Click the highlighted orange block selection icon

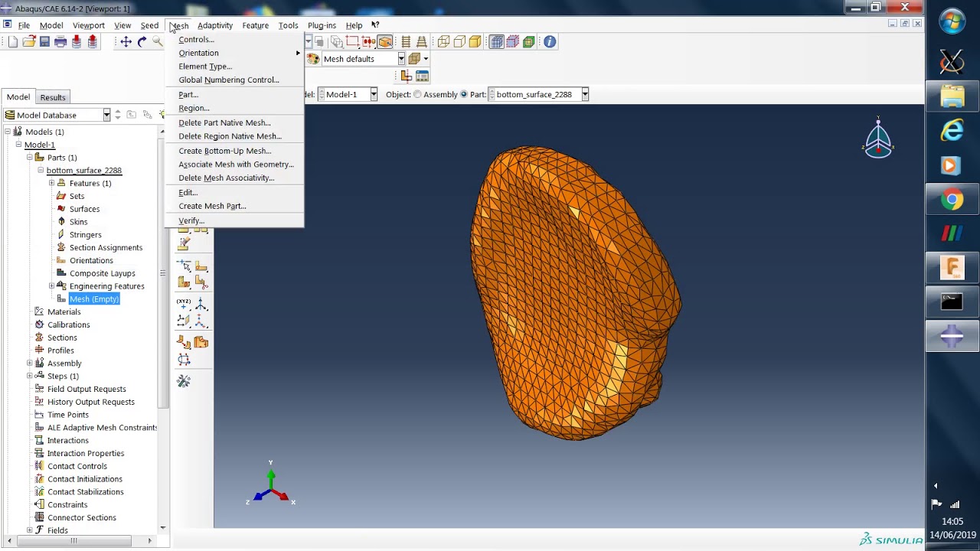tap(385, 42)
